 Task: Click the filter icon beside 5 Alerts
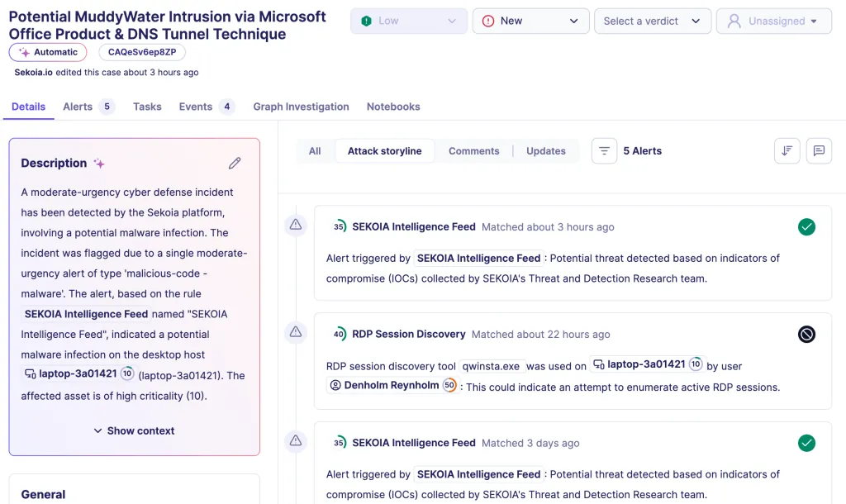click(604, 151)
